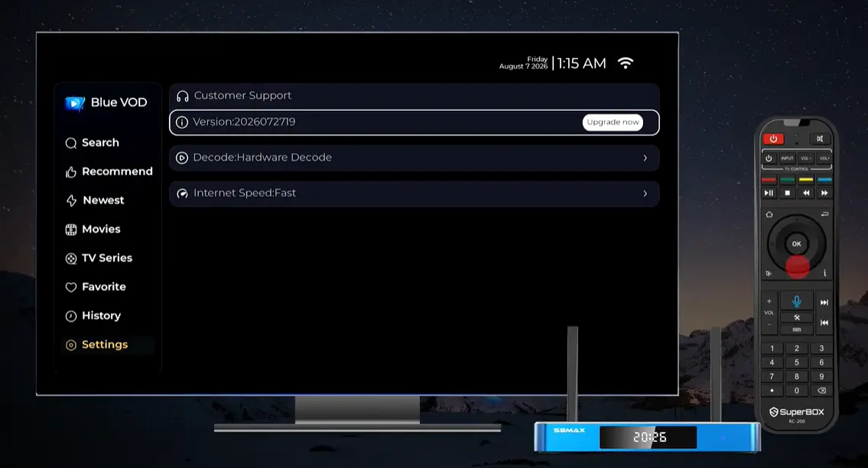
Task: Click the Upgrade now button
Action: pos(613,122)
